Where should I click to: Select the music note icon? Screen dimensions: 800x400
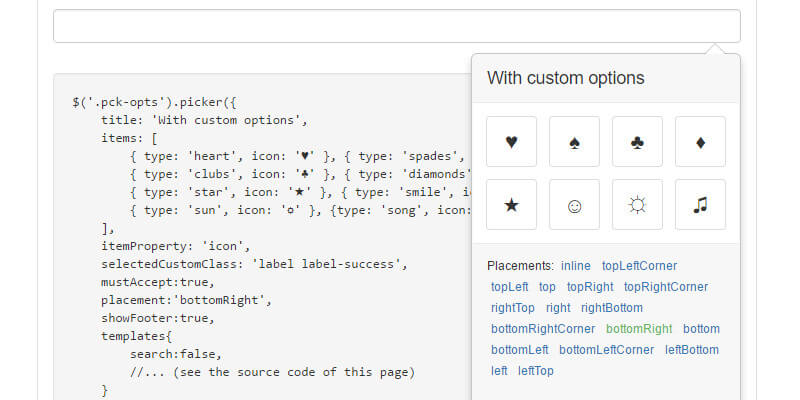(x=700, y=205)
